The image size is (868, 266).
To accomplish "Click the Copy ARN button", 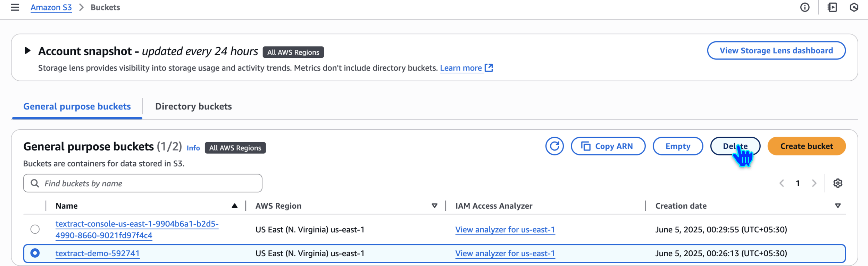I will coord(608,146).
